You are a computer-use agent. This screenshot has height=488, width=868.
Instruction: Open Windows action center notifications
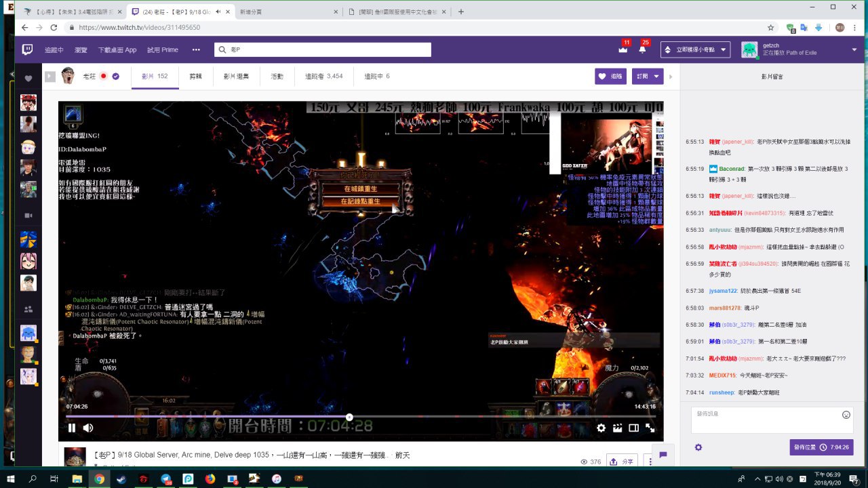click(854, 479)
